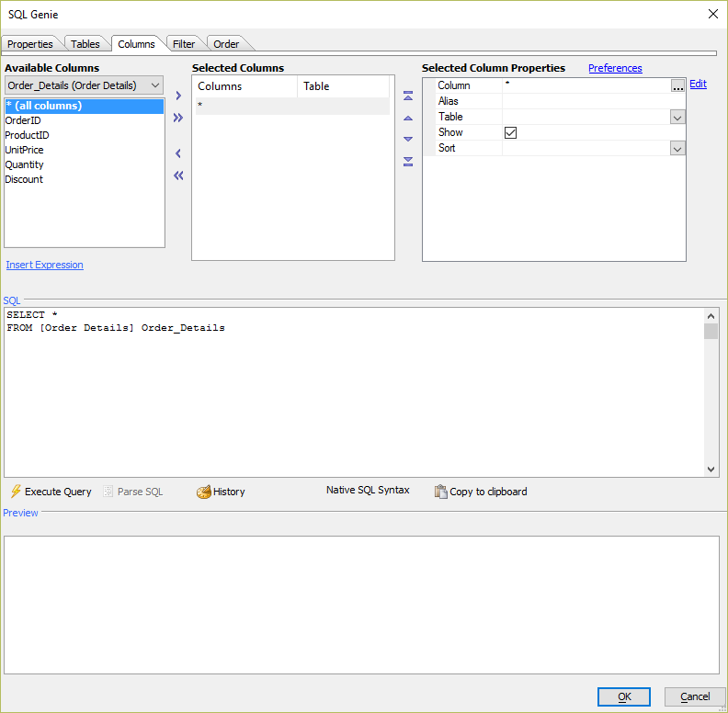Open the query History palette icon

point(203,492)
